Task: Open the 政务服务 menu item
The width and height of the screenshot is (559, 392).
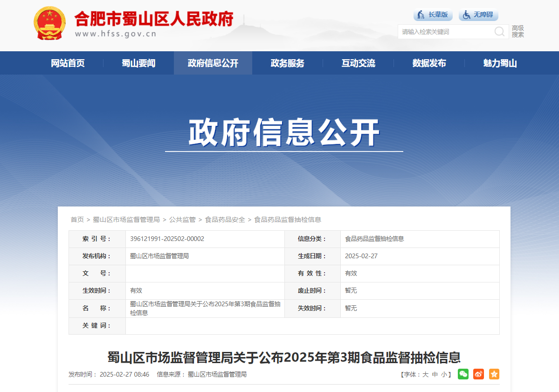Action: [287, 63]
